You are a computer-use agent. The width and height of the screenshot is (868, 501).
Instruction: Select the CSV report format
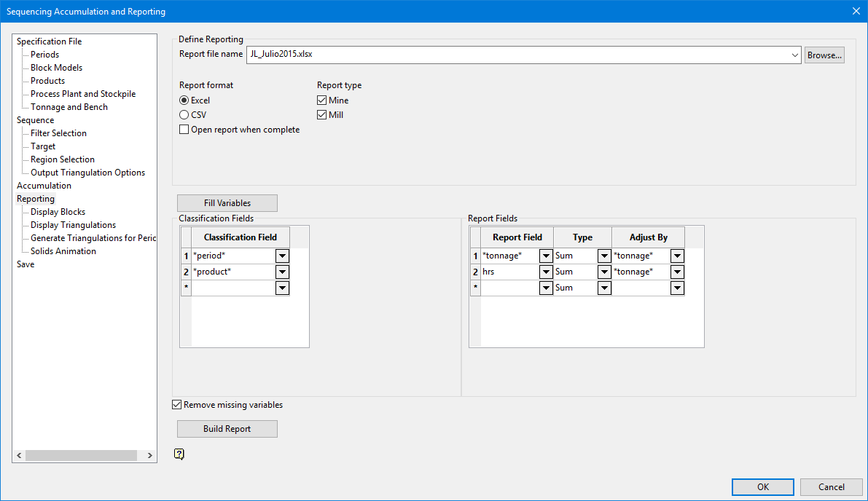184,115
